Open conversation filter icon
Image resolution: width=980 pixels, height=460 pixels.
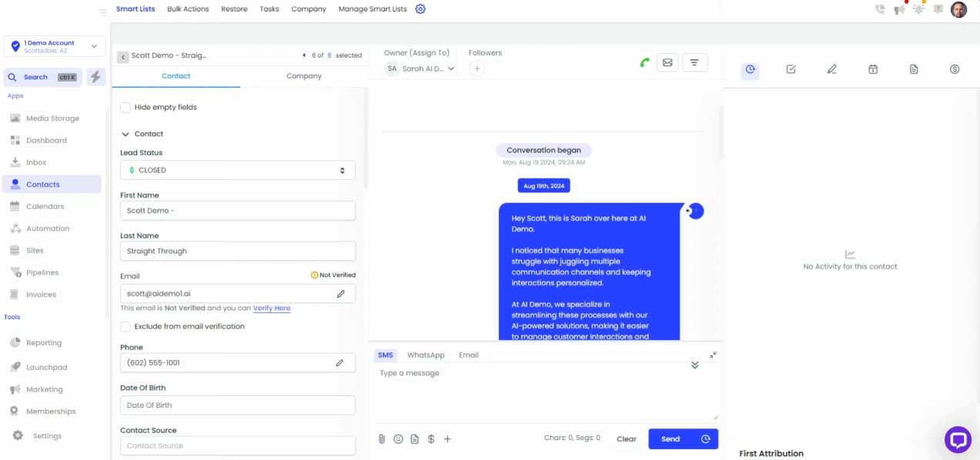click(694, 62)
